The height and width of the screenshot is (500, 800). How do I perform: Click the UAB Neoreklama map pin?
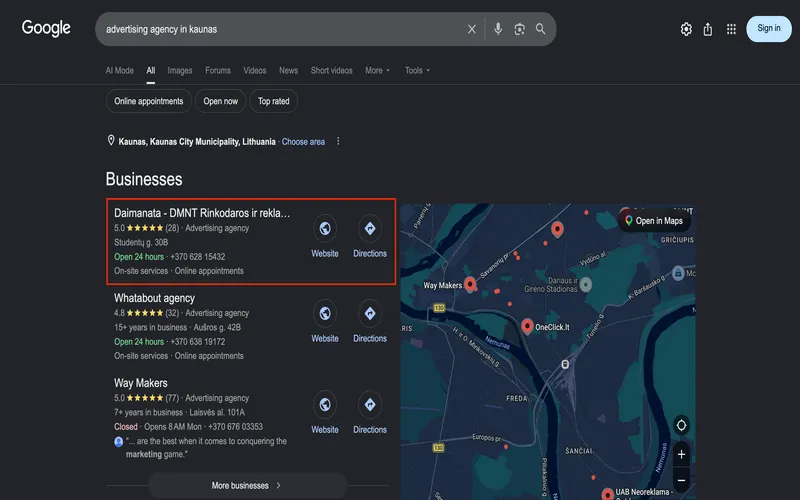pos(607,494)
